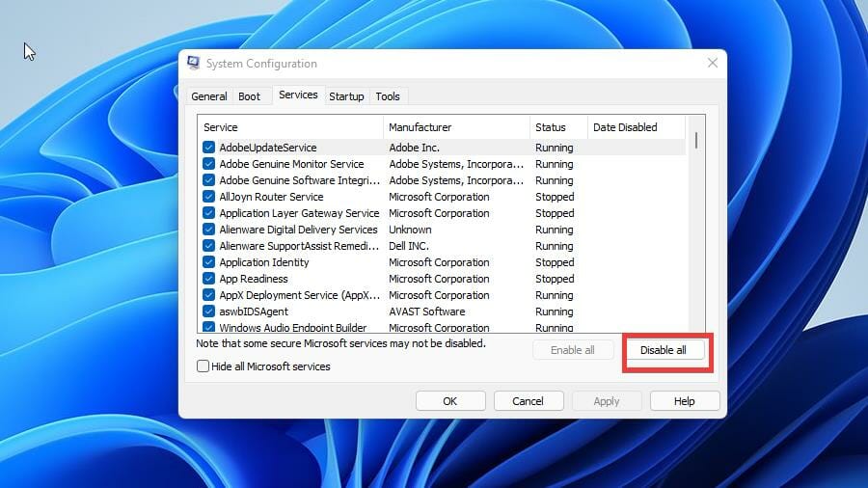Viewport: 868px width, 488px height.
Task: Open the Tools tab
Action: [x=388, y=96]
